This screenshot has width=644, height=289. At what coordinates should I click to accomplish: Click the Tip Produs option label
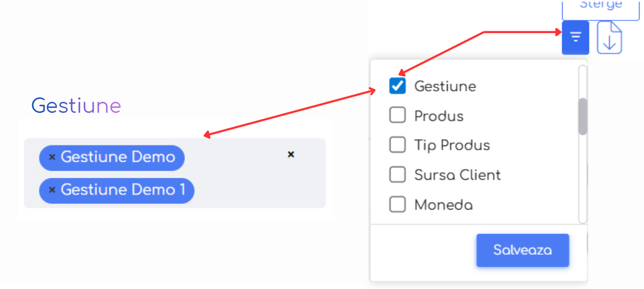pos(452,145)
